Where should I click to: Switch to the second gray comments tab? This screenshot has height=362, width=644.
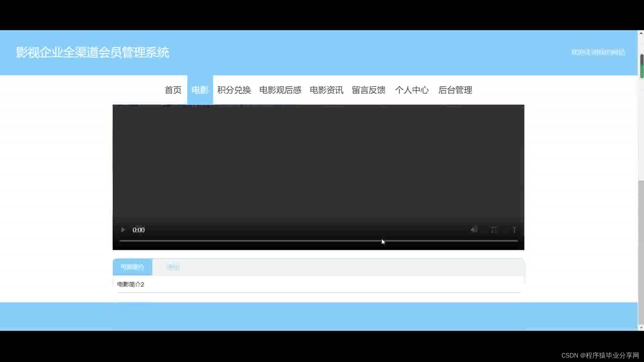(x=173, y=267)
